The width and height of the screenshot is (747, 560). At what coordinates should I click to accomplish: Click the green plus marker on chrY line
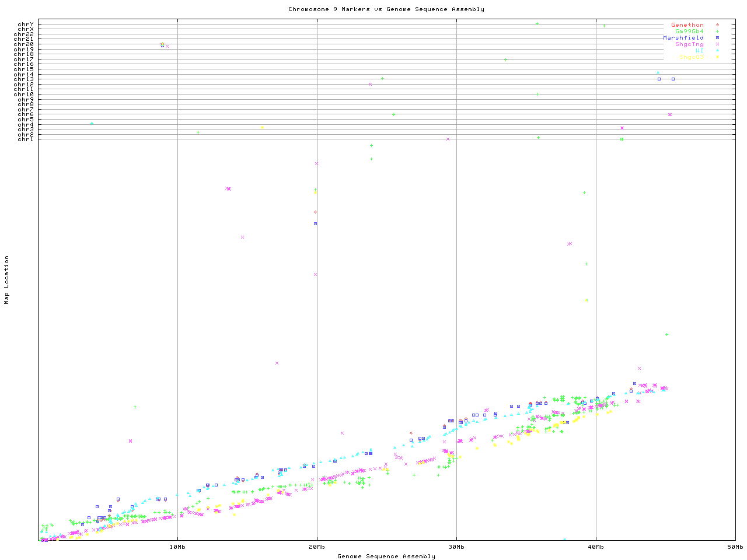click(537, 24)
